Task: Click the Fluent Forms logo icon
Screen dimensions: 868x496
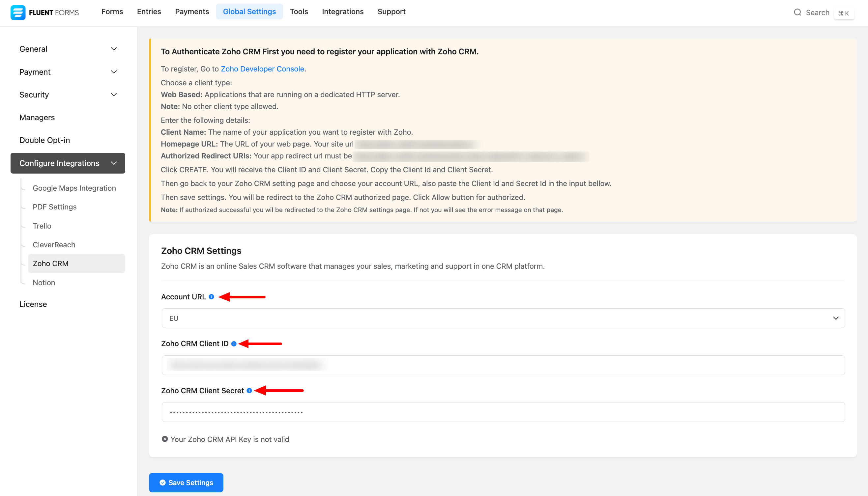Action: tap(18, 13)
